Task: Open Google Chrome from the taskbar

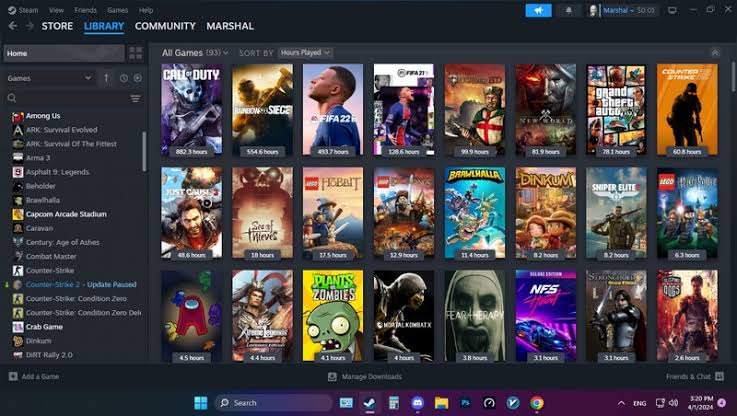Action: tap(537, 403)
